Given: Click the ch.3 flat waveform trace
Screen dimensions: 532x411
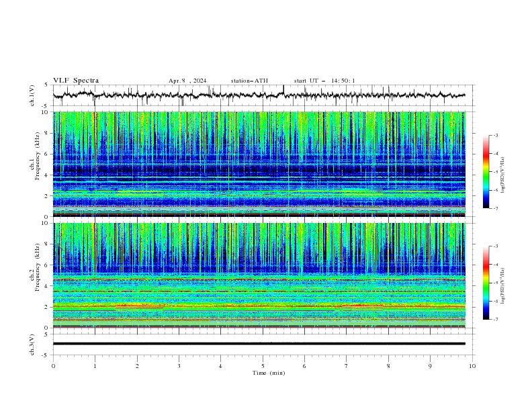Looking at the screenshot, I should point(259,344).
